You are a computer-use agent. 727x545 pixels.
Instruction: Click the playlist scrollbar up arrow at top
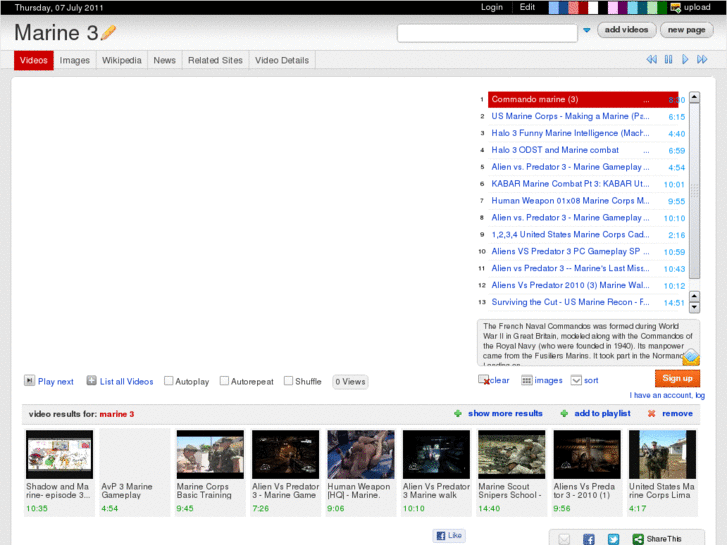point(694,97)
